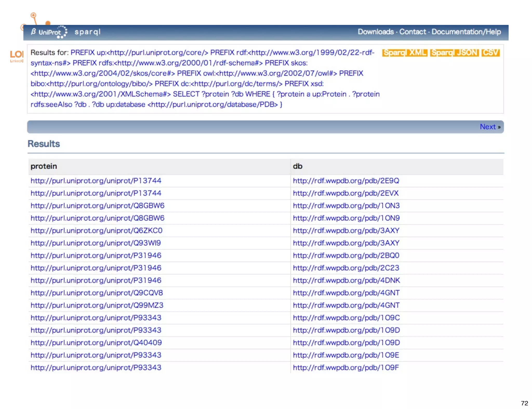Export results as CSV

[490, 53]
